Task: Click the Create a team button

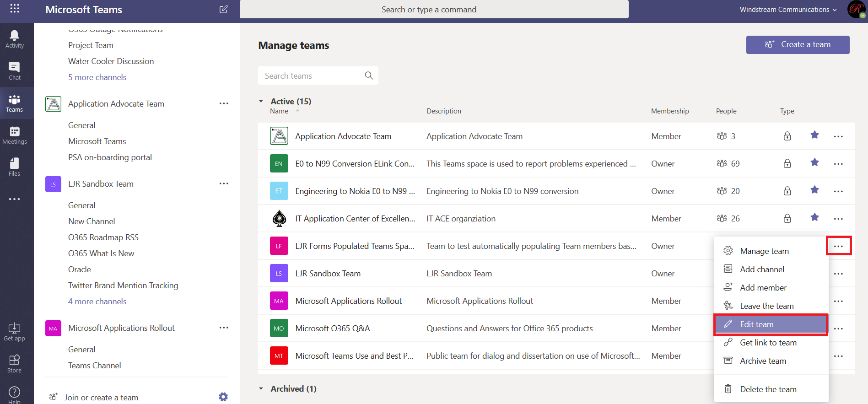Action: pyautogui.click(x=798, y=44)
